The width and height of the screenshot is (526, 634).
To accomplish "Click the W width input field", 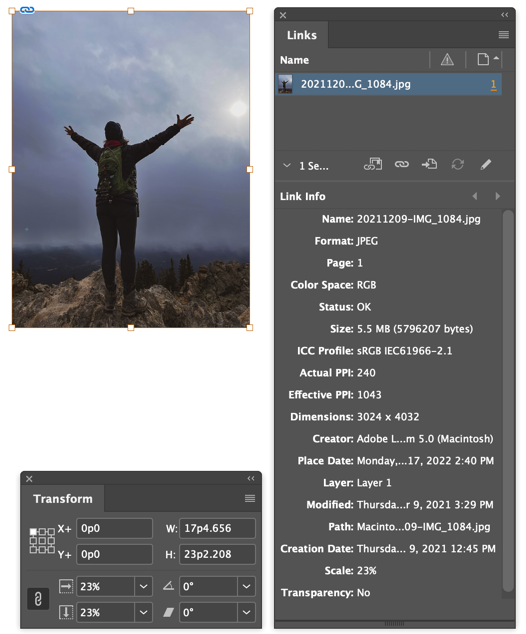I will [x=218, y=528].
